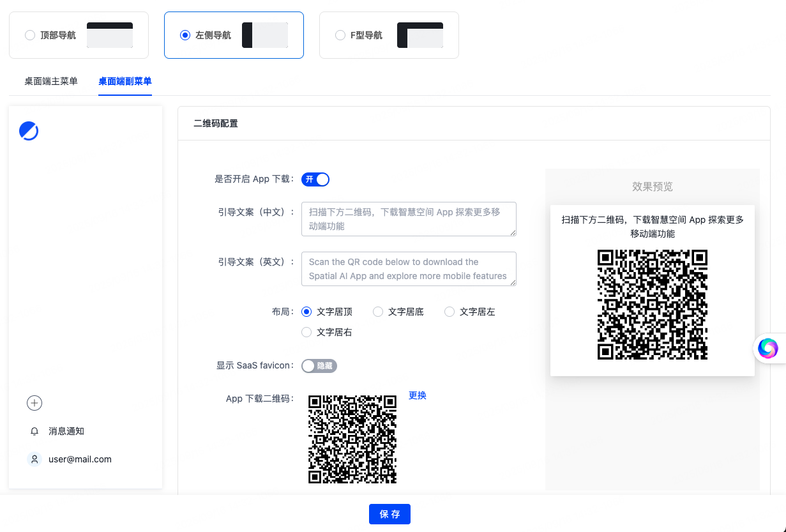This screenshot has width=786, height=532.
Task: Click the plus circle add icon
Action: (x=34, y=403)
